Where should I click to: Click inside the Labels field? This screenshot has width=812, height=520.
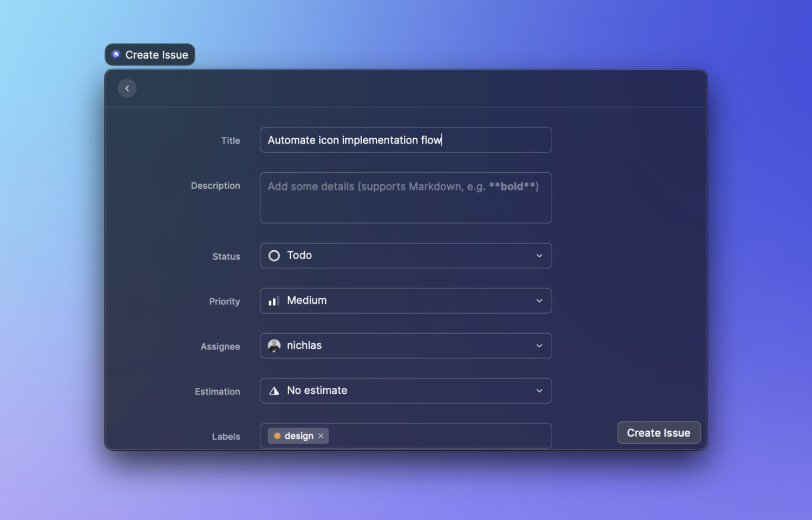pos(406,436)
